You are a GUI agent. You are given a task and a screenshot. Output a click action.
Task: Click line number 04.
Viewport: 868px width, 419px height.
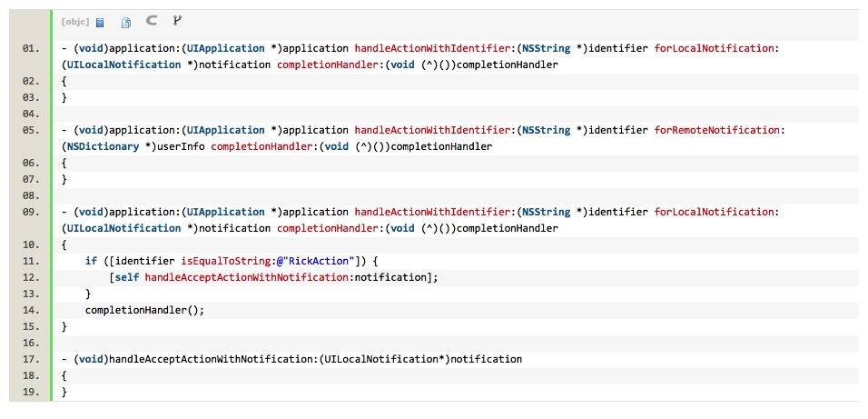pyautogui.click(x=32, y=114)
